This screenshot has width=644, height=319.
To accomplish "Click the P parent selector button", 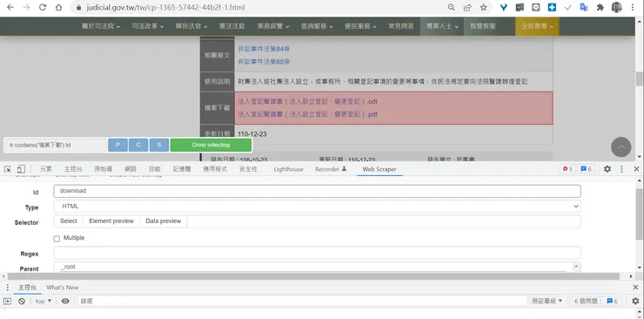I will [117, 145].
